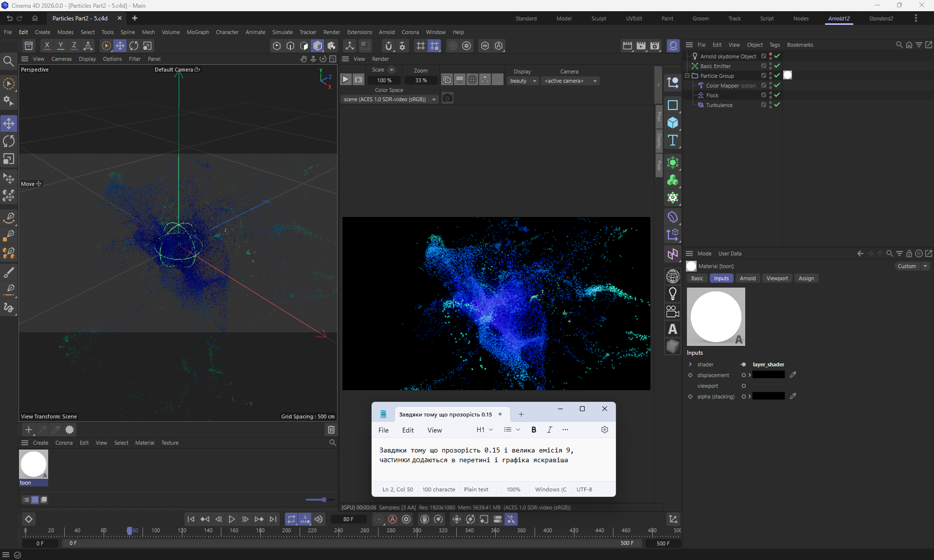Toggle the X axis lock
This screenshot has width=934, height=560.
(x=47, y=46)
